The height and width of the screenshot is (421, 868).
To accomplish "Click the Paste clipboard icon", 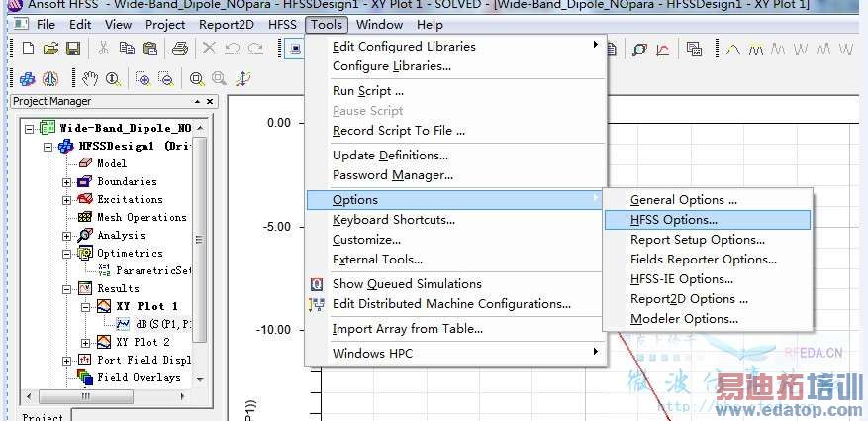I will coord(149,49).
